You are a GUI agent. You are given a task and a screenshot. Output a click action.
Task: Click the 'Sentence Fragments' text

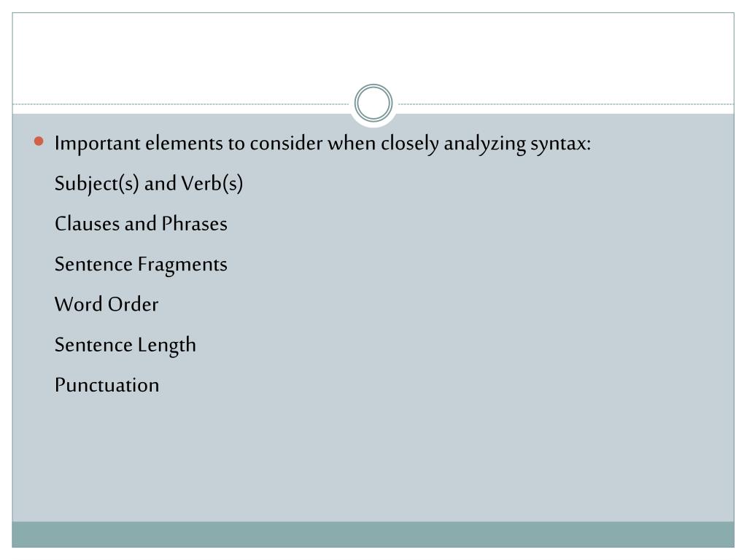tap(141, 265)
